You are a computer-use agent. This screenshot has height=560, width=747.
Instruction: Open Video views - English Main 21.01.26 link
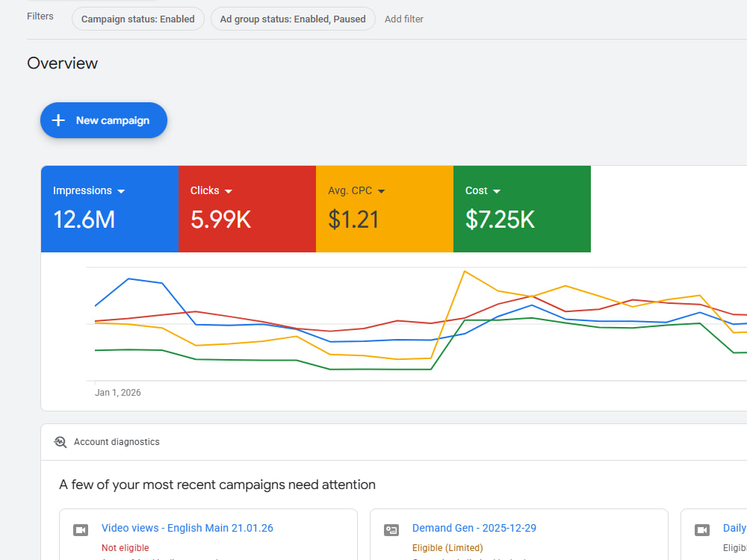[x=187, y=528]
